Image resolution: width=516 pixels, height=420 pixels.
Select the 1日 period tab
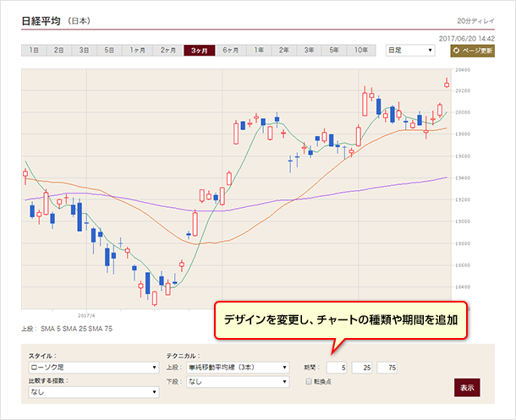click(x=34, y=51)
